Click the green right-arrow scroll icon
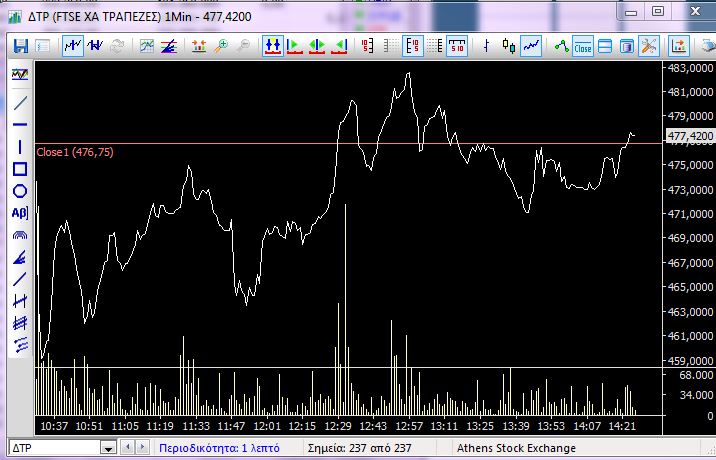The height and width of the screenshot is (460, 716). pyautogui.click(x=294, y=46)
